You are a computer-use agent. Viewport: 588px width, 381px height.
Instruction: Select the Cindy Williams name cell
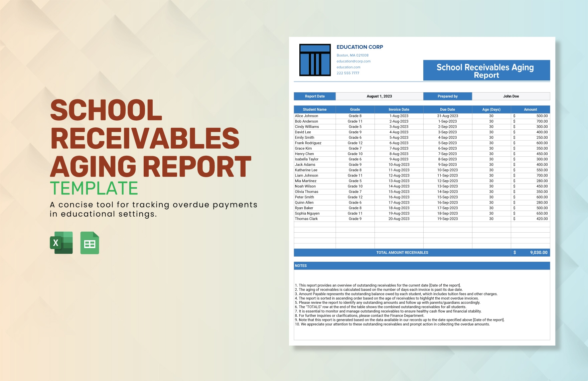tap(315, 127)
